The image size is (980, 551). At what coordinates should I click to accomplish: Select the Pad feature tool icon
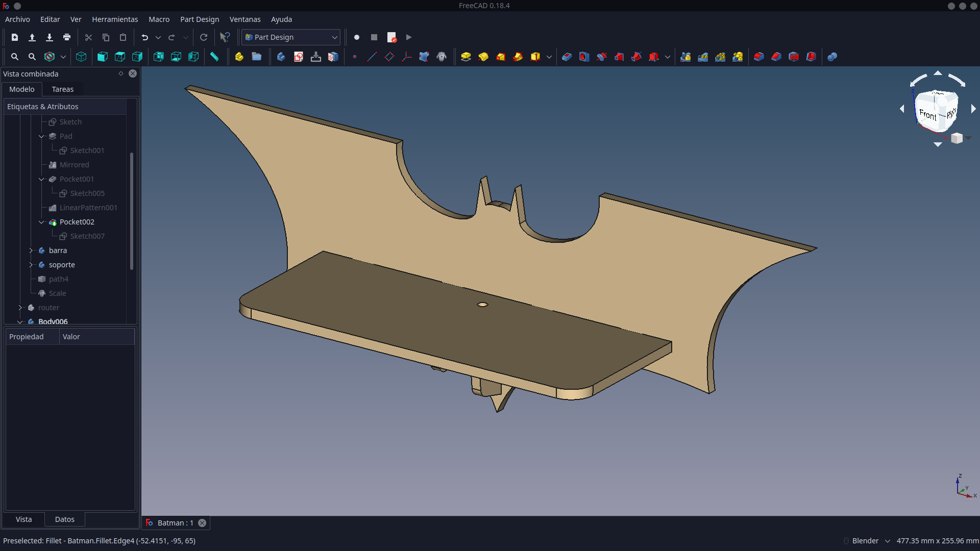click(x=465, y=57)
